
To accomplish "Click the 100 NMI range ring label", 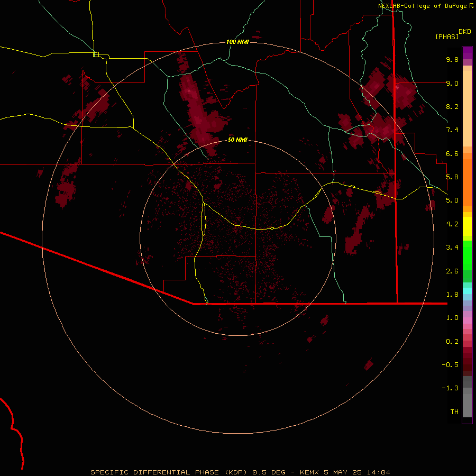I will tap(237, 42).
